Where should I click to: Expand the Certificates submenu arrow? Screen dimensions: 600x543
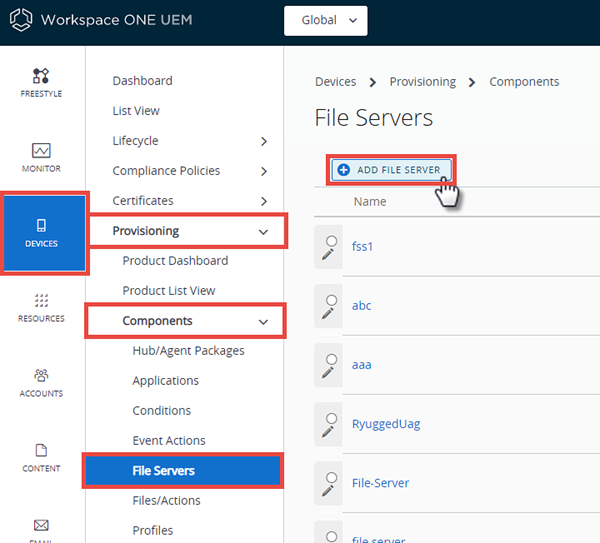click(x=264, y=201)
